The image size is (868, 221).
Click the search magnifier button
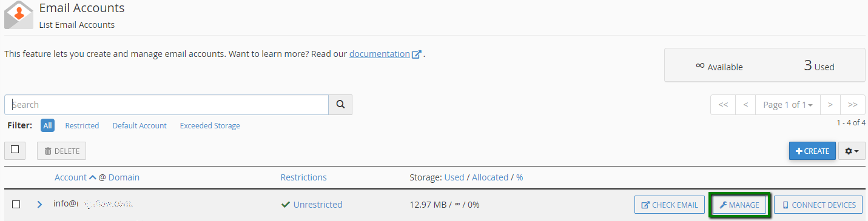click(x=340, y=105)
